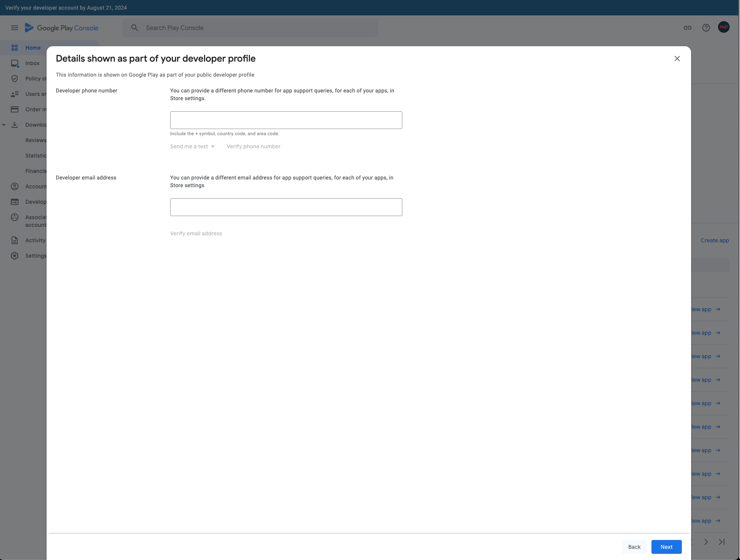Open the Send me a text dropdown

[x=192, y=146]
